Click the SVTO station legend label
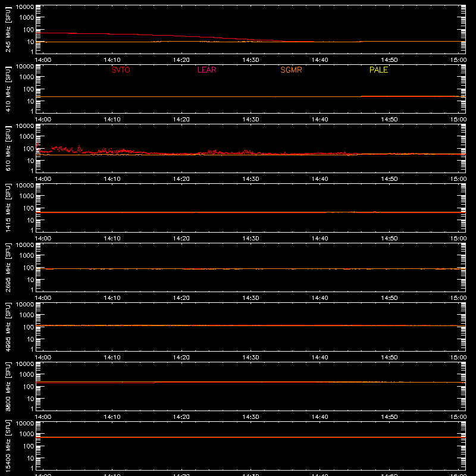The height and width of the screenshot is (476, 476). (x=121, y=70)
